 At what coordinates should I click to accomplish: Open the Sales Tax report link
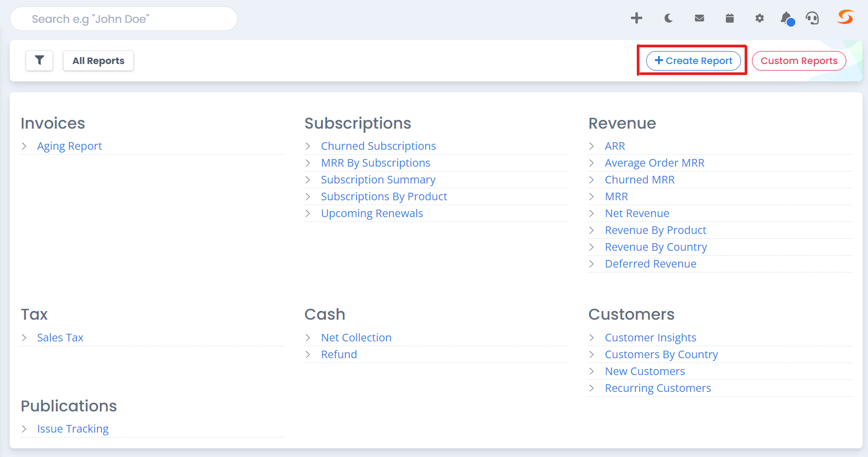[x=60, y=338]
